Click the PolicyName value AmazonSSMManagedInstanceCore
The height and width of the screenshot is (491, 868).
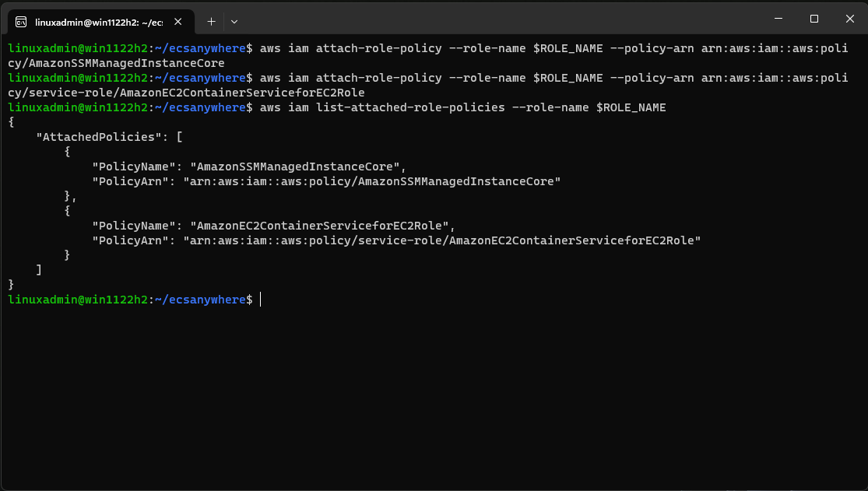(297, 167)
